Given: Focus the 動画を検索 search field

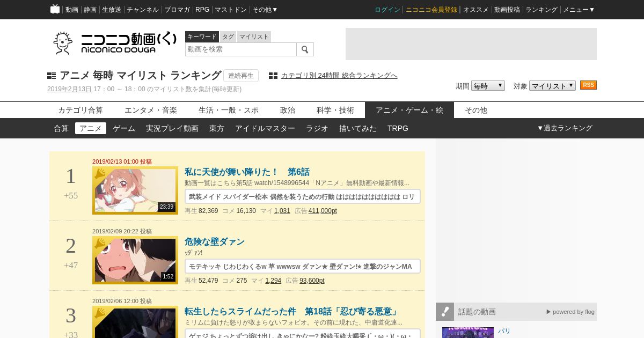Looking at the screenshot, I should [241, 49].
